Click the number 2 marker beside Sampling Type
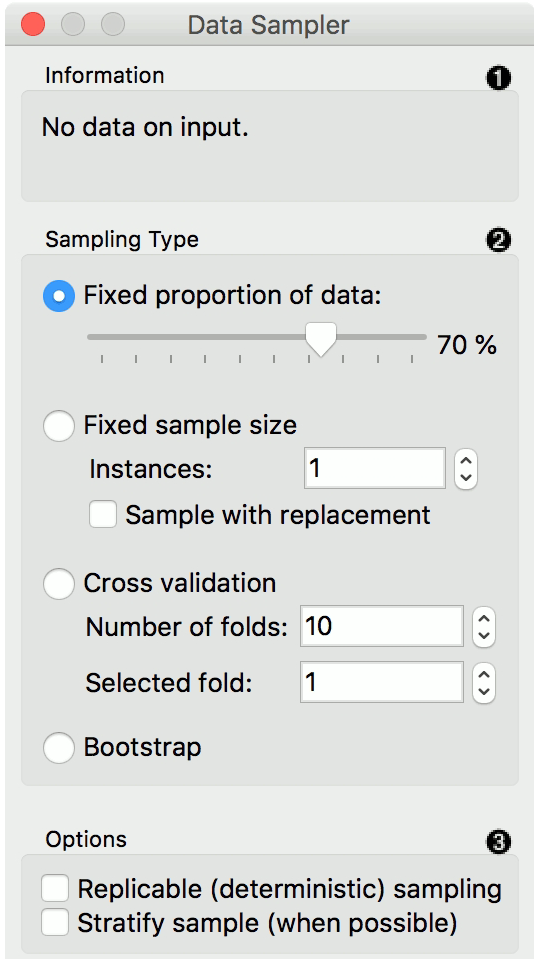Image resolution: width=534 pixels, height=959 pixels. coord(499,241)
